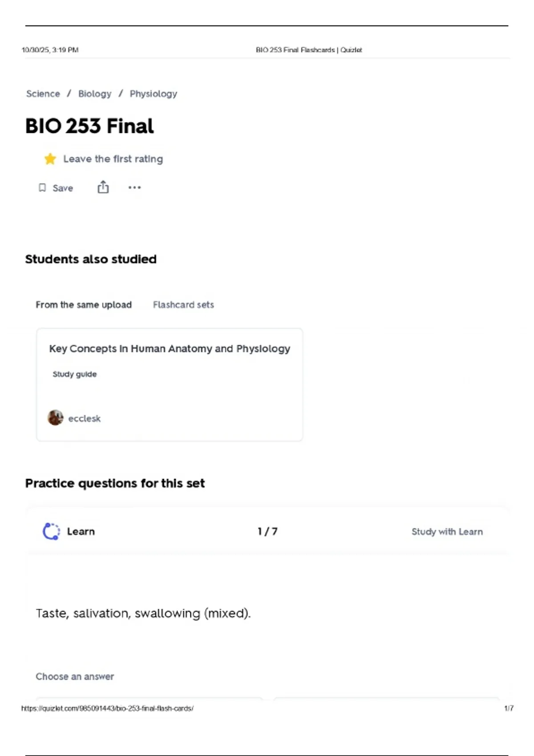Open the ecclesk username profile

85,418
